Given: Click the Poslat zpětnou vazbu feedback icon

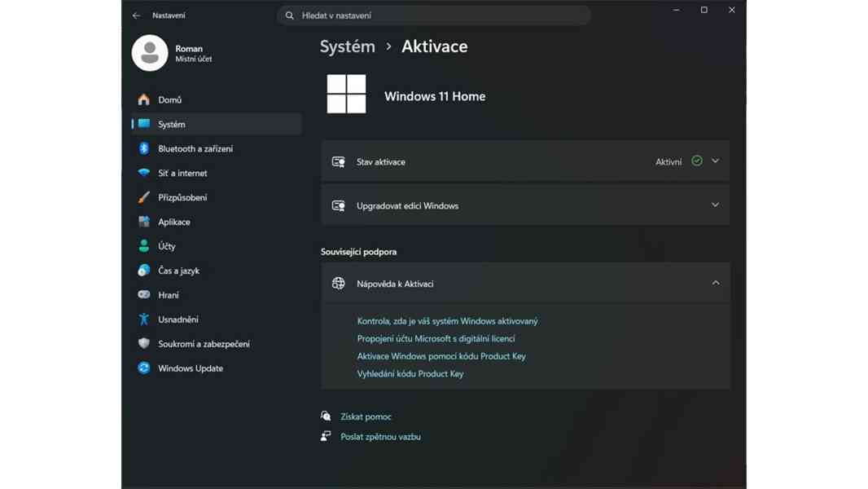Looking at the screenshot, I should [326, 436].
